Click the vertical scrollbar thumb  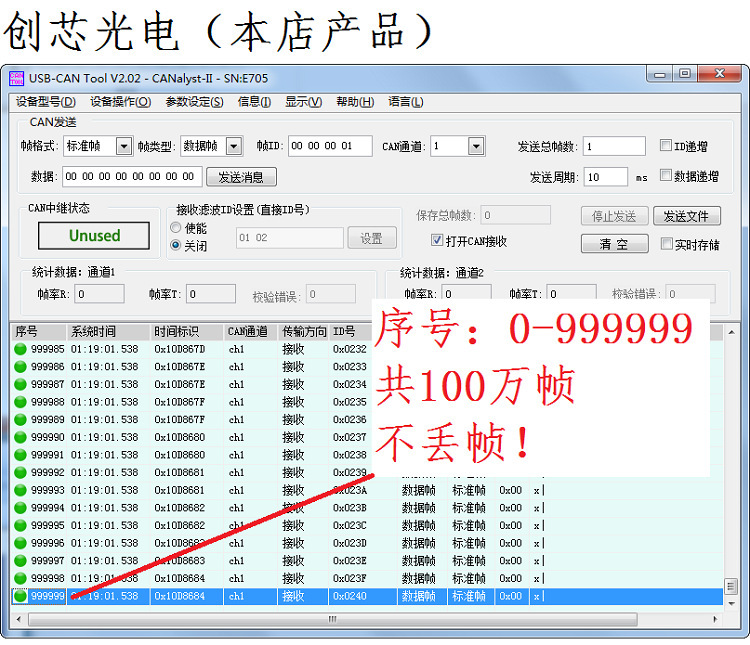pos(731,586)
